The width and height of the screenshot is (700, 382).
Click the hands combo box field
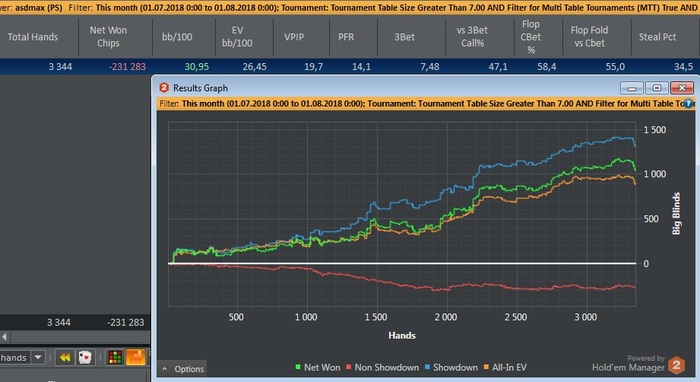point(21,357)
